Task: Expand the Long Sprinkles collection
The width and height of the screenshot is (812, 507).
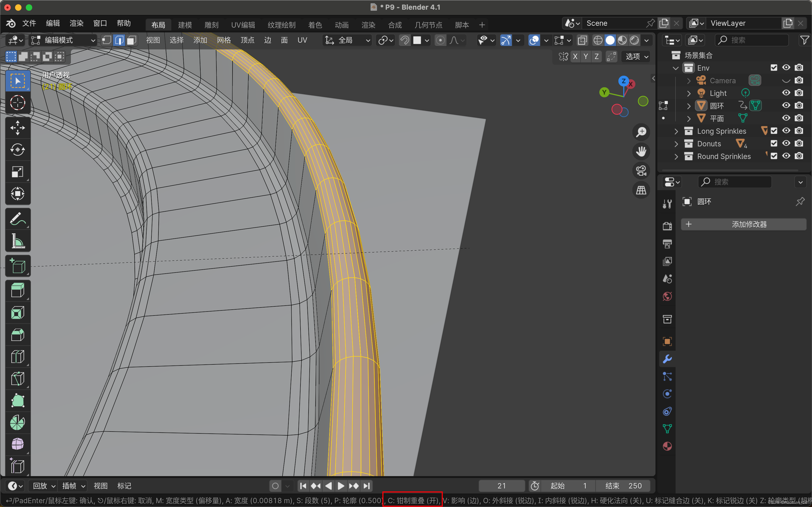Action: coord(676,131)
